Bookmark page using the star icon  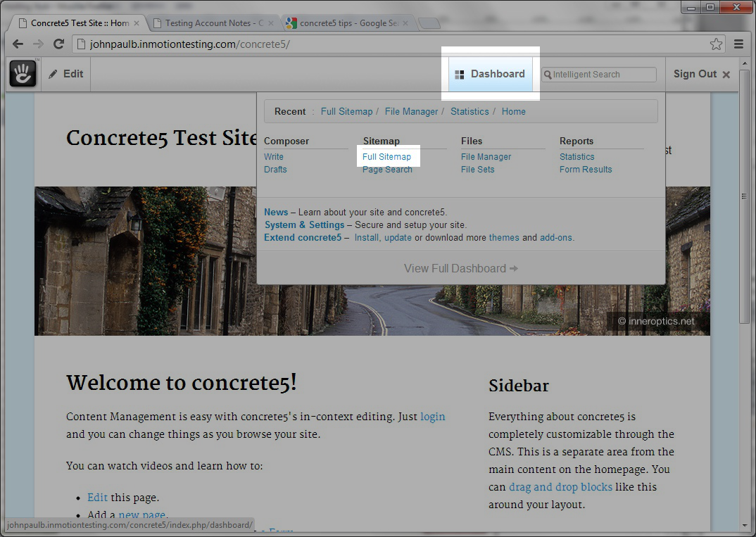coord(716,44)
